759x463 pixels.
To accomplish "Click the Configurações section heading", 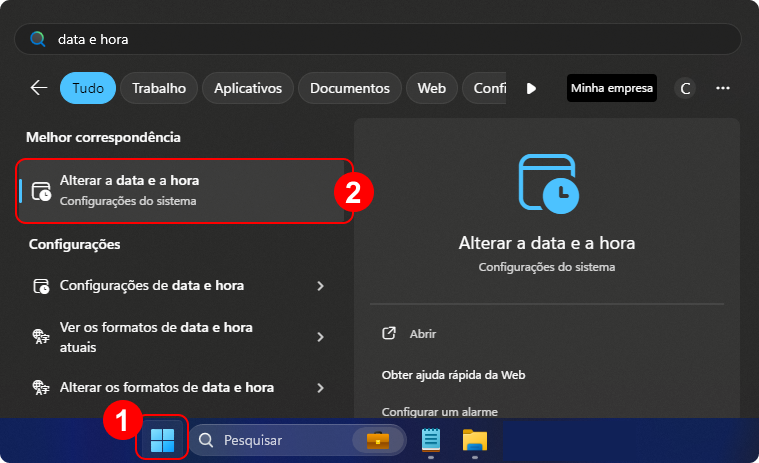I will coord(75,244).
